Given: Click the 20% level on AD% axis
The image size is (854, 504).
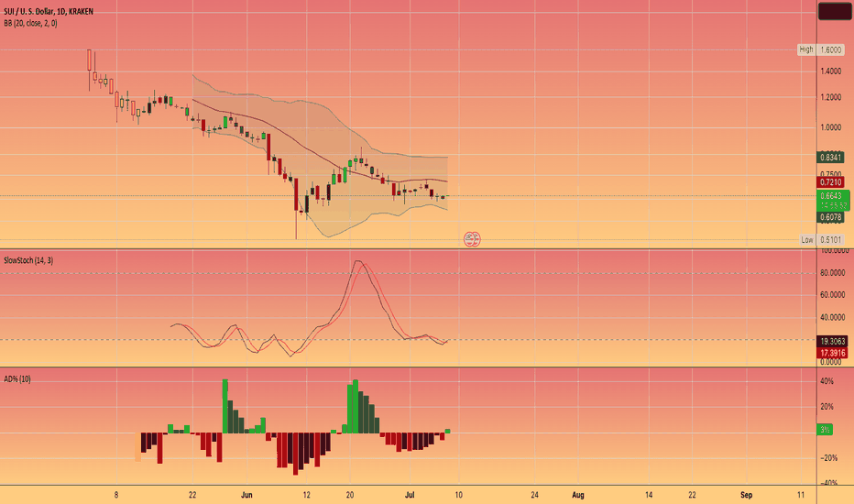Looking at the screenshot, I should 827,407.
